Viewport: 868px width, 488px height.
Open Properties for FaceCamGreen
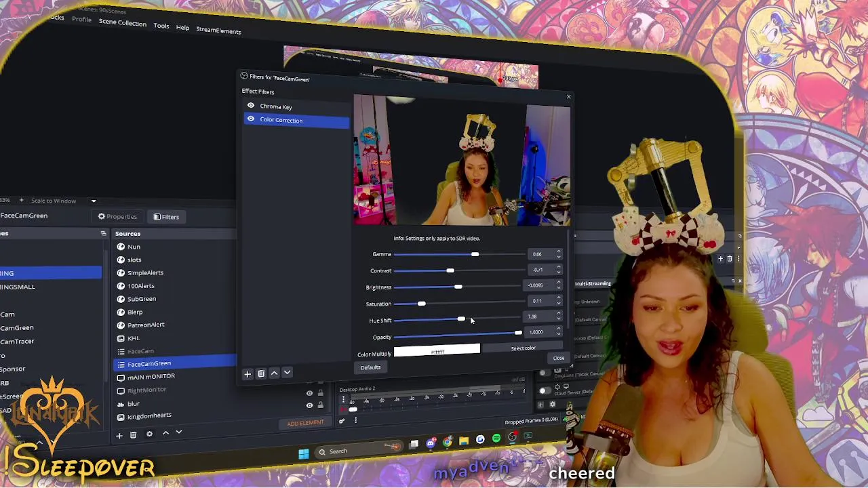[117, 216]
